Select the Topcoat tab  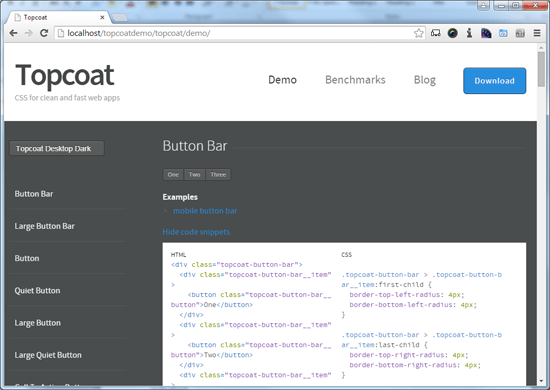[x=58, y=17]
